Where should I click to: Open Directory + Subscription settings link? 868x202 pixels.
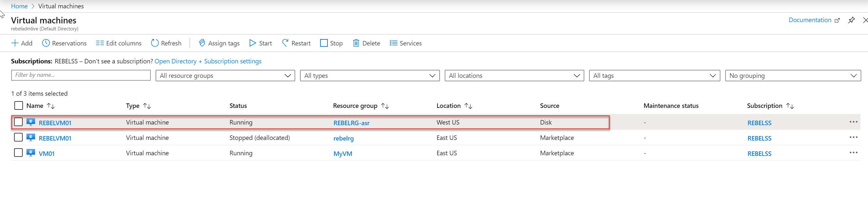[x=208, y=61]
